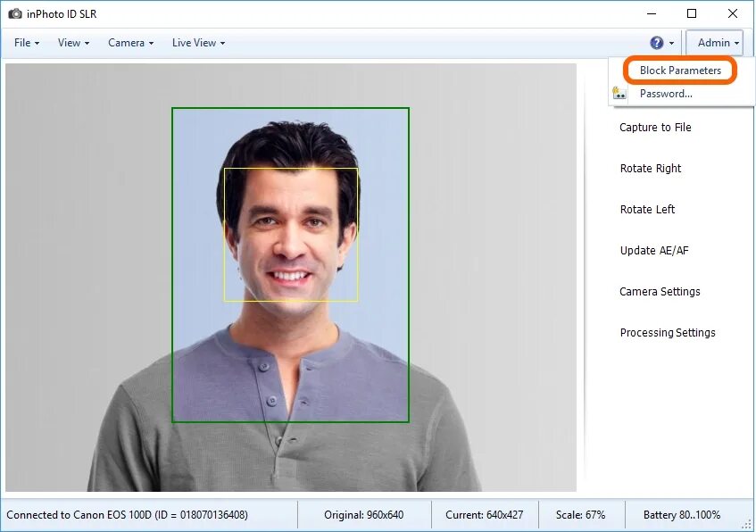
Task: Choose Password... in the Admin menu
Action: 666,94
